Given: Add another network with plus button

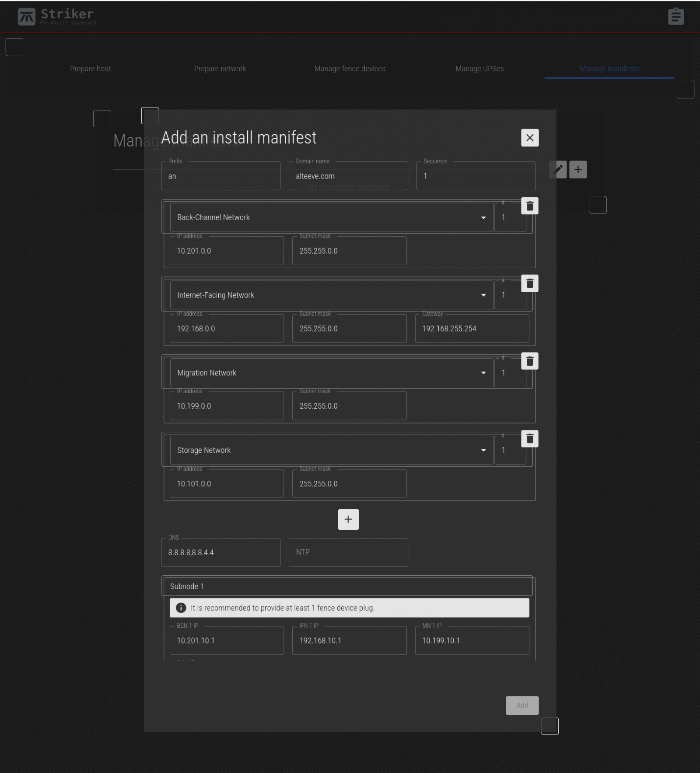Looking at the screenshot, I should (348, 519).
